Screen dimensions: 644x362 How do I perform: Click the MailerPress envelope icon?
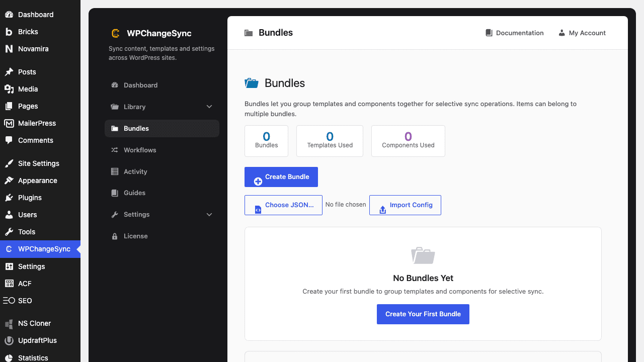point(9,123)
